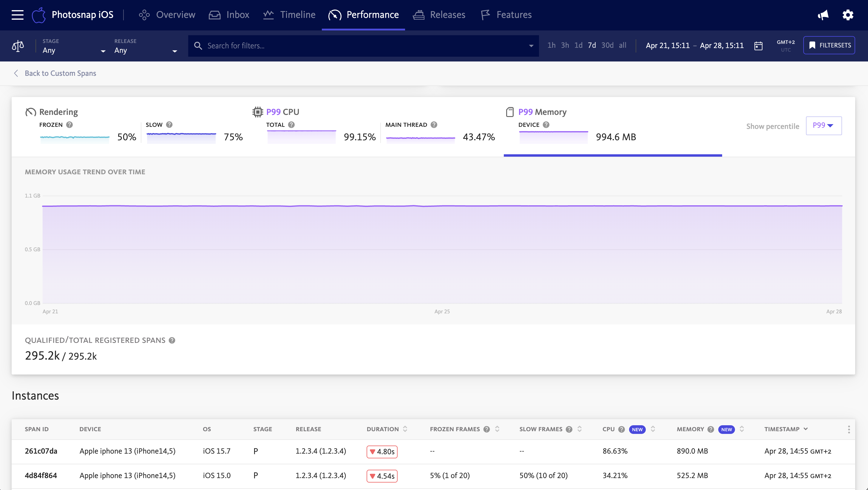Click the memory usage trend chart line
Screen dimensions: 868x490
[442, 206]
